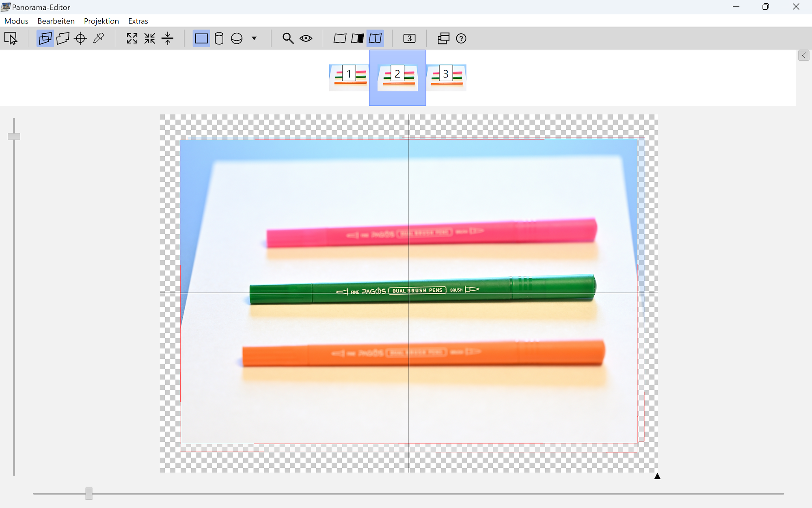This screenshot has width=812, height=508.
Task: Open the help question mark button
Action: 461,39
